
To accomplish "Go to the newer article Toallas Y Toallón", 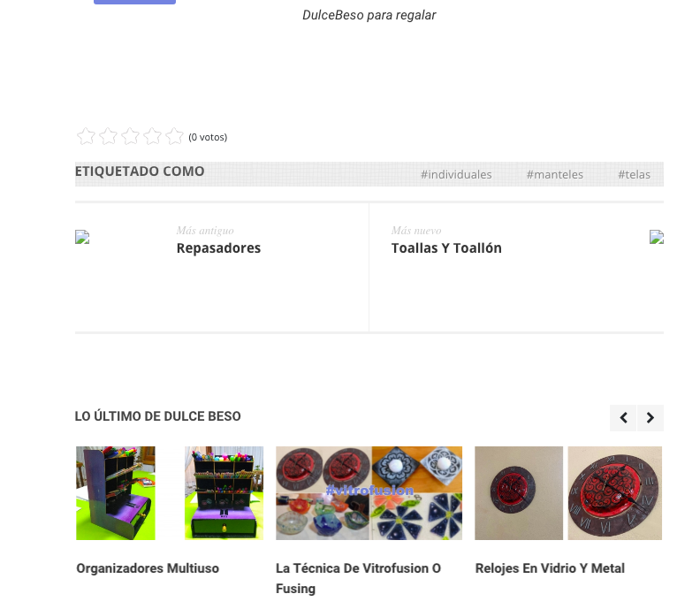I will [x=446, y=247].
